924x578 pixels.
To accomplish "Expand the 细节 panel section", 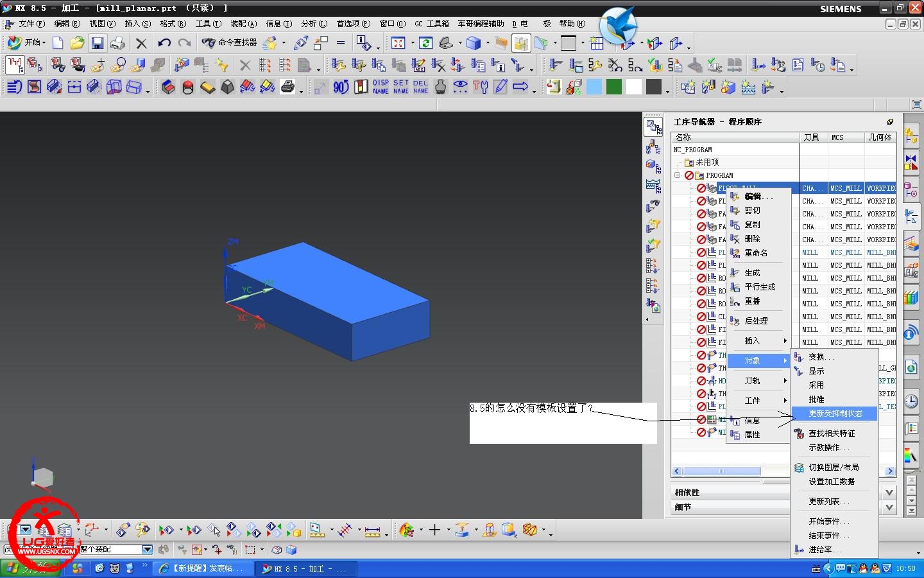I will pos(889,507).
